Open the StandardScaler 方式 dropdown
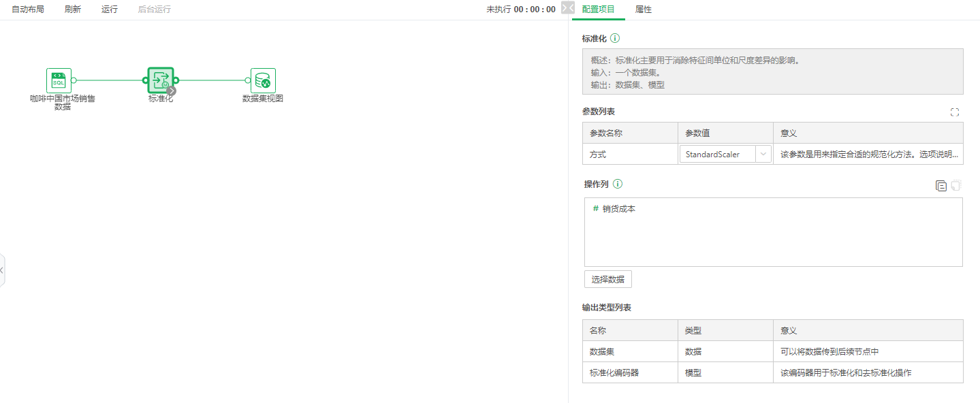980x403 pixels. click(x=764, y=154)
